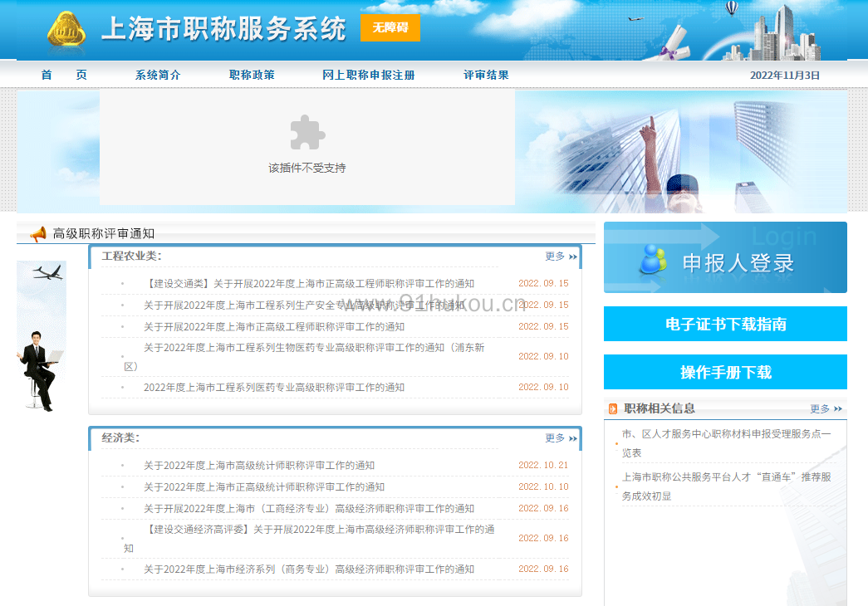This screenshot has width=868, height=606.
Task: Click the orange arrow icon beside 职称相关信息
Action: (613, 408)
